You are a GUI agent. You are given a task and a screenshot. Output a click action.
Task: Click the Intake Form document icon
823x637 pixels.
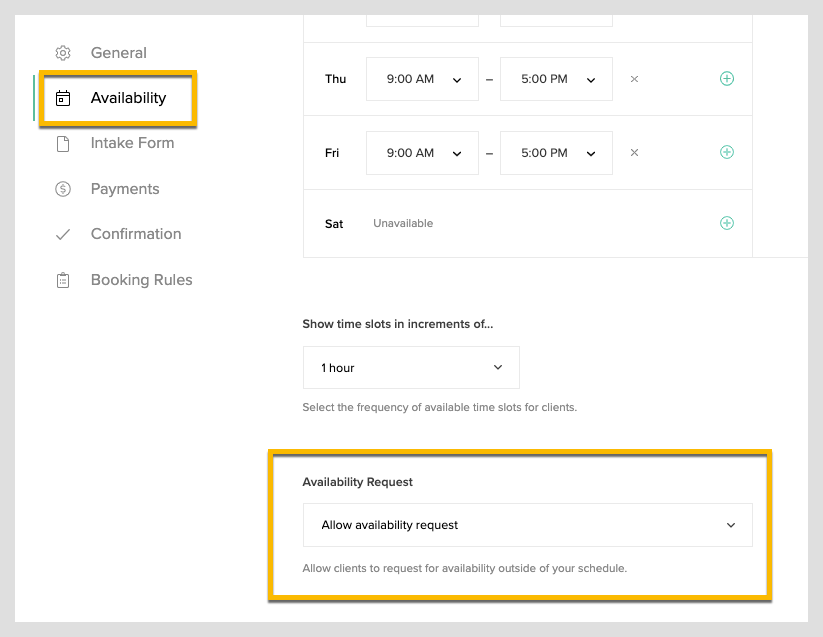pos(63,143)
